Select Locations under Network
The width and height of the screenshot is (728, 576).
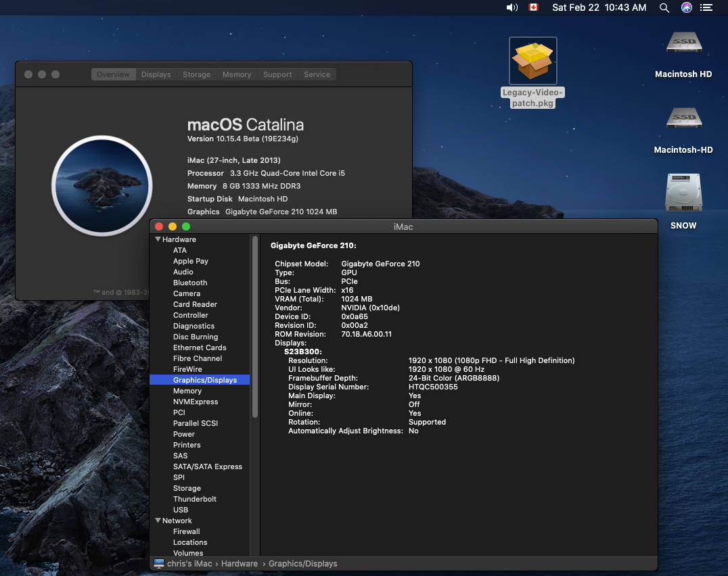190,542
